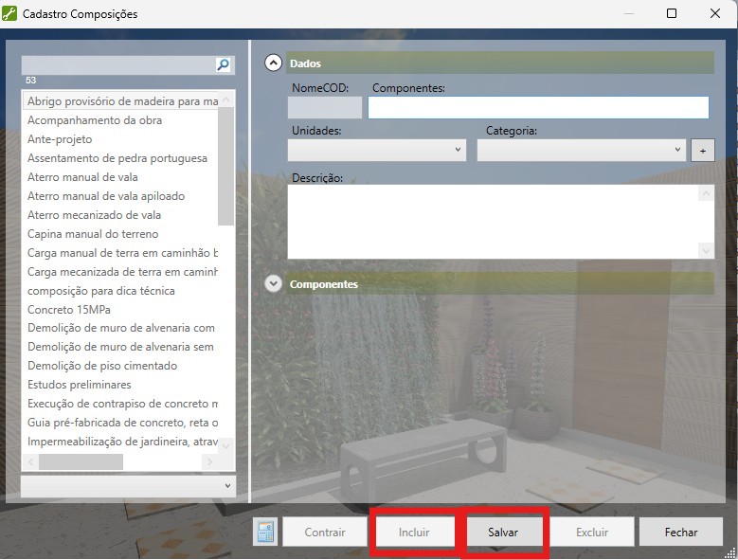738x560 pixels.
Task: Click inside the Descrição text area
Action: pos(494,222)
